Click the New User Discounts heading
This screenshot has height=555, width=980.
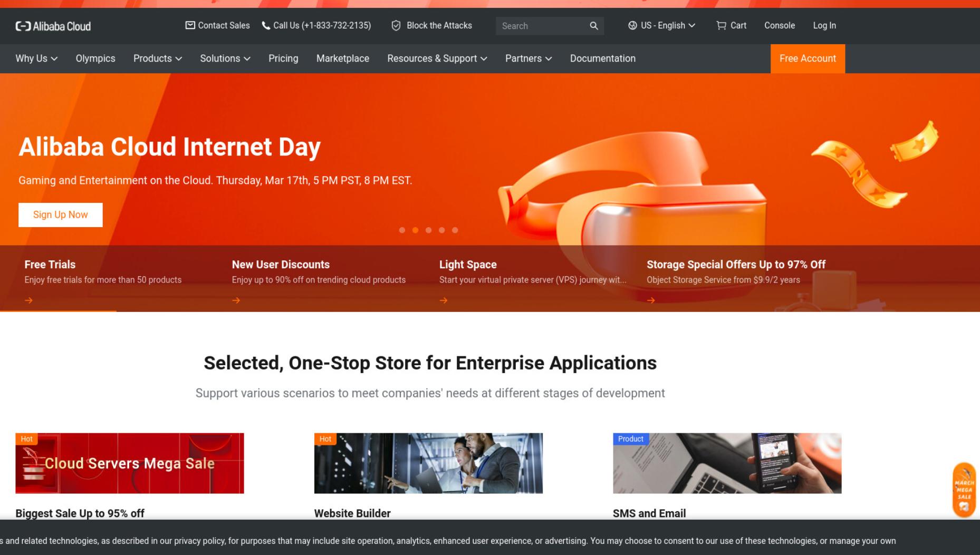point(281,265)
